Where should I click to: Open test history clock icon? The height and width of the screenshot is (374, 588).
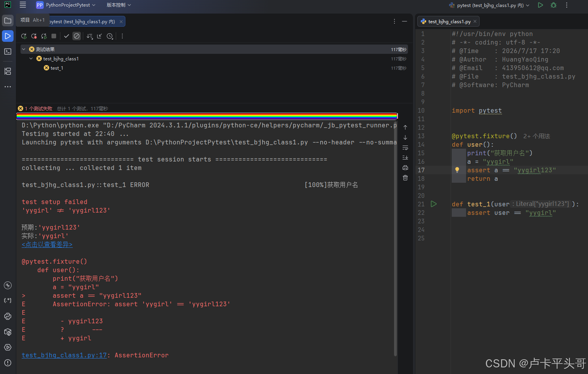(x=110, y=36)
